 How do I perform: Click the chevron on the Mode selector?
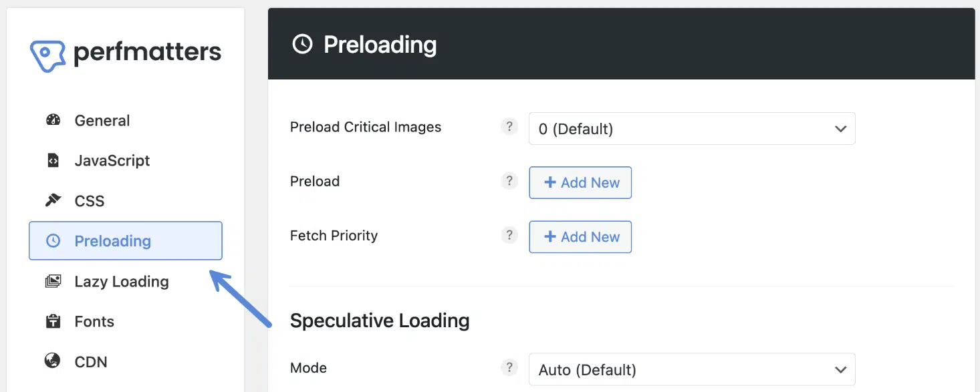pyautogui.click(x=840, y=369)
